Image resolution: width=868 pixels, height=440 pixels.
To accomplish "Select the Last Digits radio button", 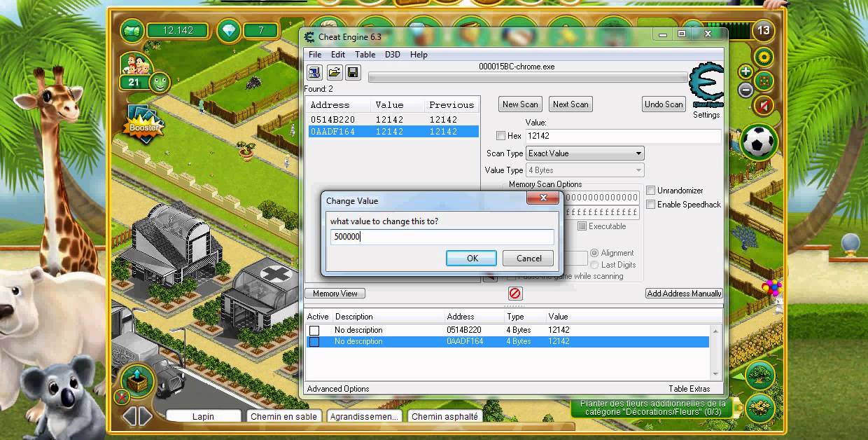I will pyautogui.click(x=594, y=265).
